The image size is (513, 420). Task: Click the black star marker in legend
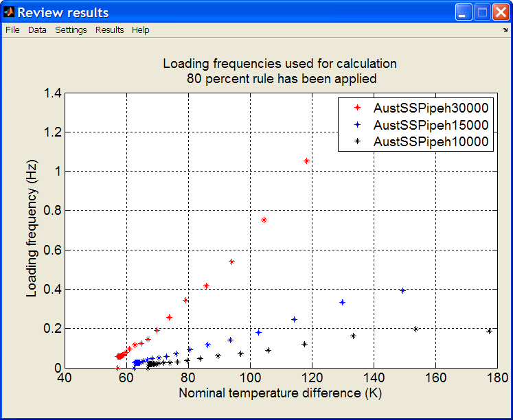[x=357, y=141]
